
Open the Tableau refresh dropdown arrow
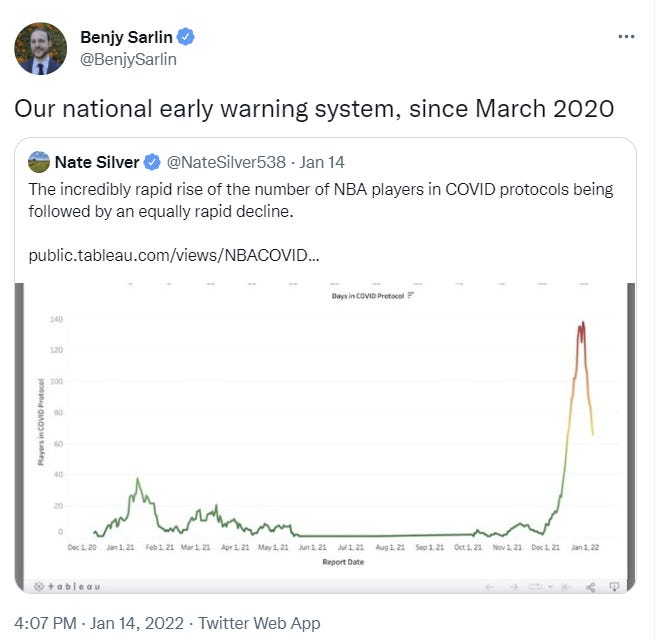(x=549, y=587)
